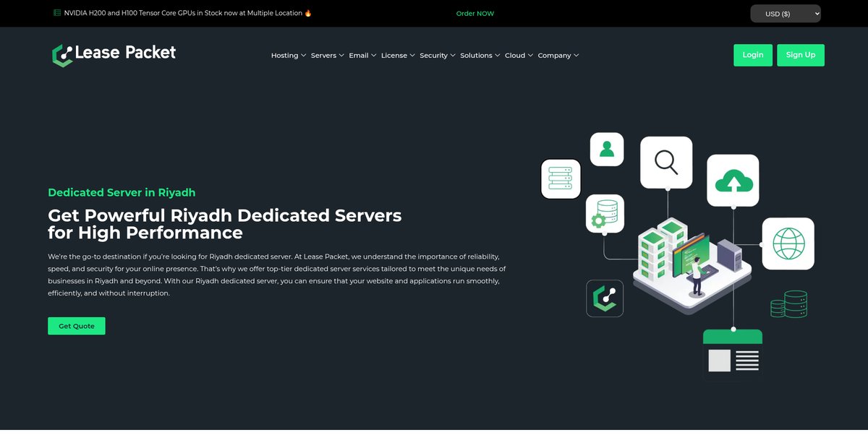Click the Get Quote button
Viewport: 868px width, 448px height.
(x=77, y=326)
